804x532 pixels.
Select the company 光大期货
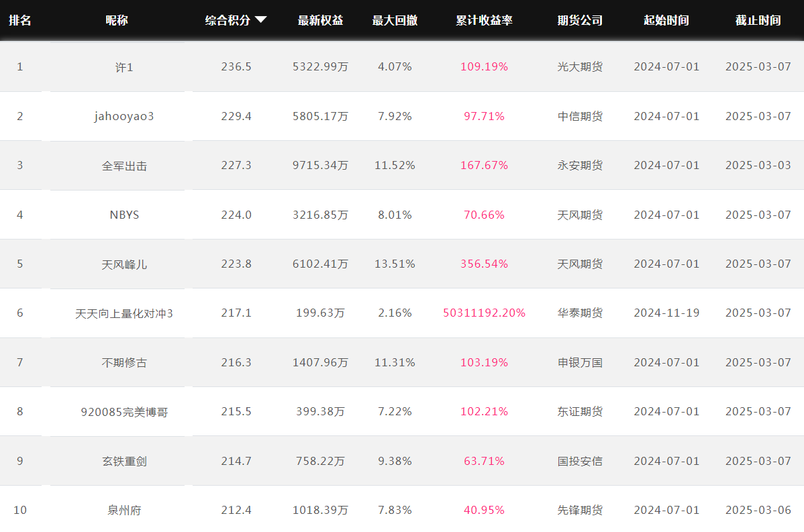coord(580,66)
